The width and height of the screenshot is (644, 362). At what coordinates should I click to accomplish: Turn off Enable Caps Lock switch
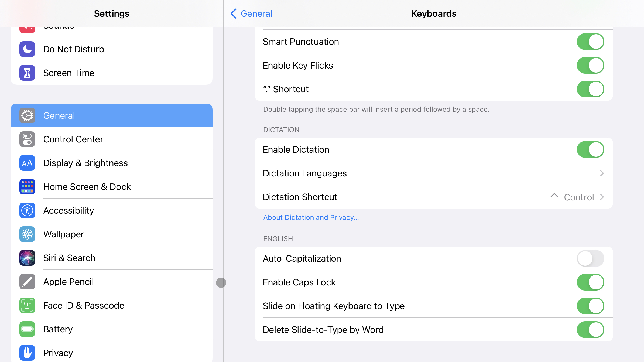pos(590,282)
